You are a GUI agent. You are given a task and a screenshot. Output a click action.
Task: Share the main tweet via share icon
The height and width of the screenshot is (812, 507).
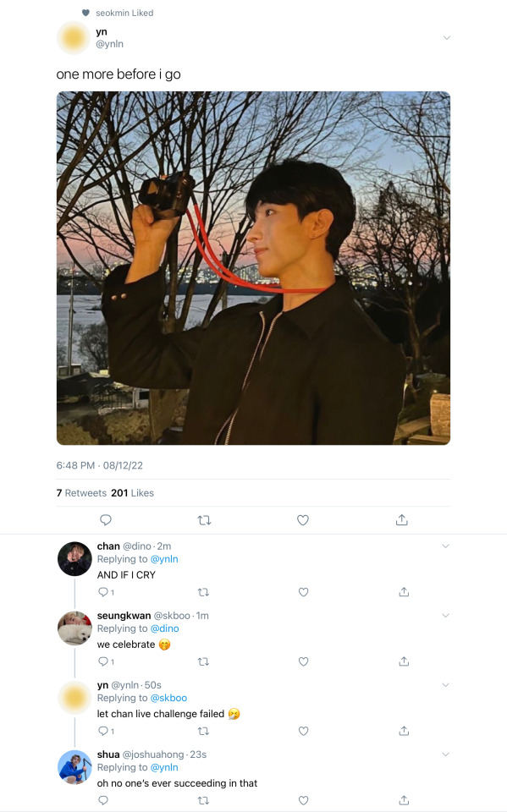coord(402,520)
